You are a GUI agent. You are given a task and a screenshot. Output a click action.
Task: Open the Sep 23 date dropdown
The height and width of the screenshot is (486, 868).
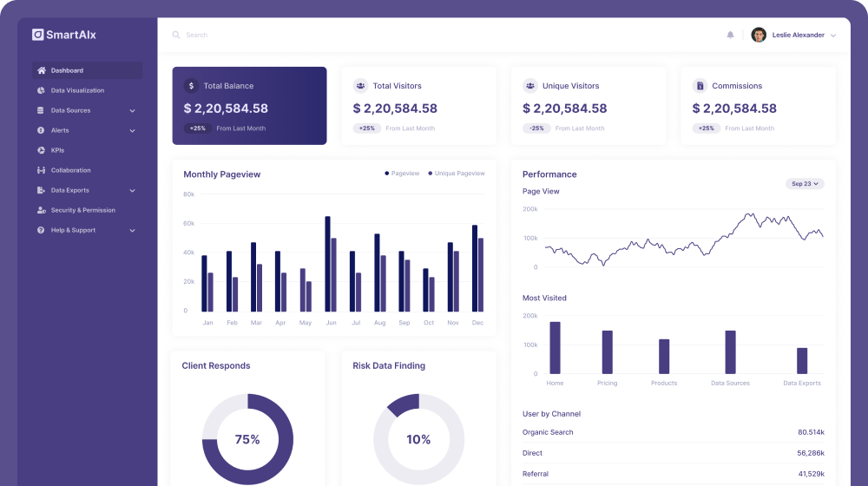coord(805,184)
